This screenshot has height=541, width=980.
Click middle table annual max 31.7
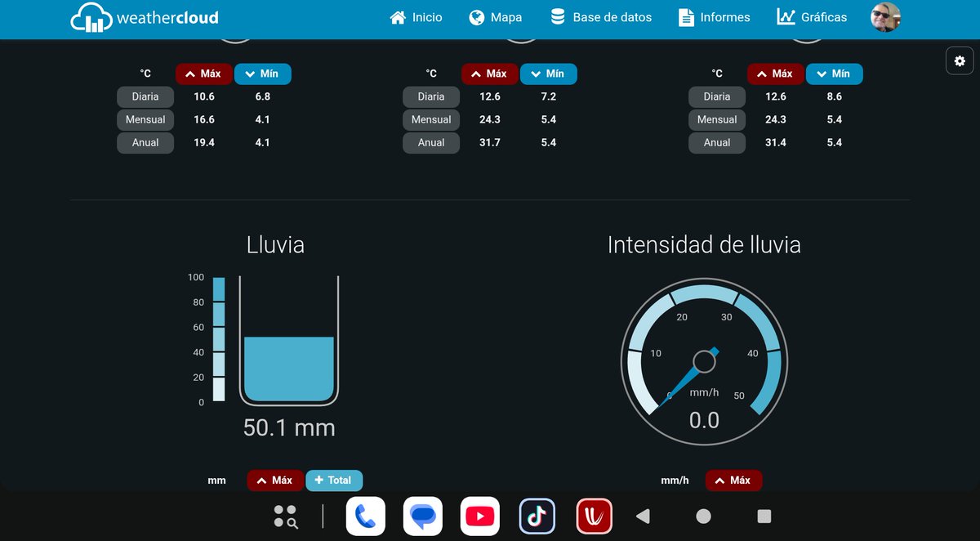(x=490, y=142)
